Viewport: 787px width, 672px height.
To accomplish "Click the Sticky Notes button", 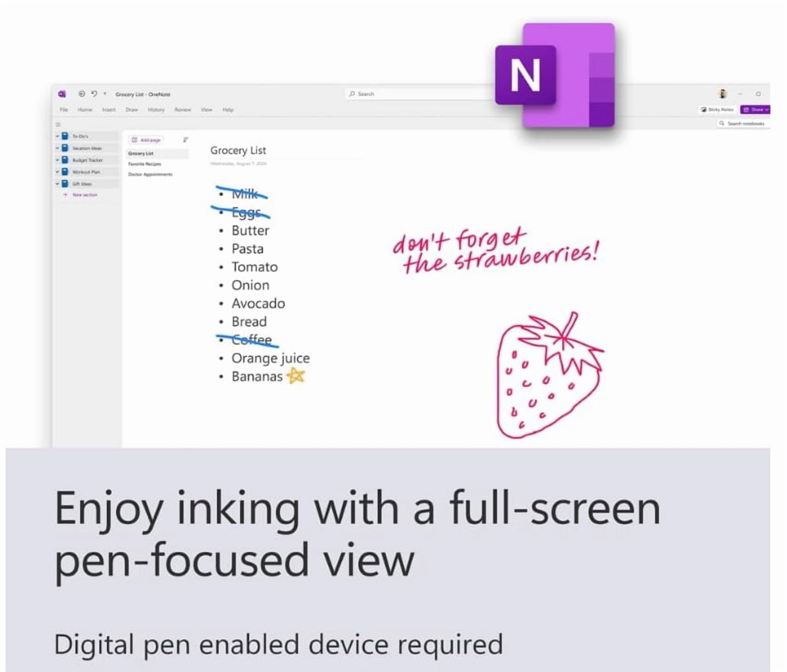I will (717, 110).
